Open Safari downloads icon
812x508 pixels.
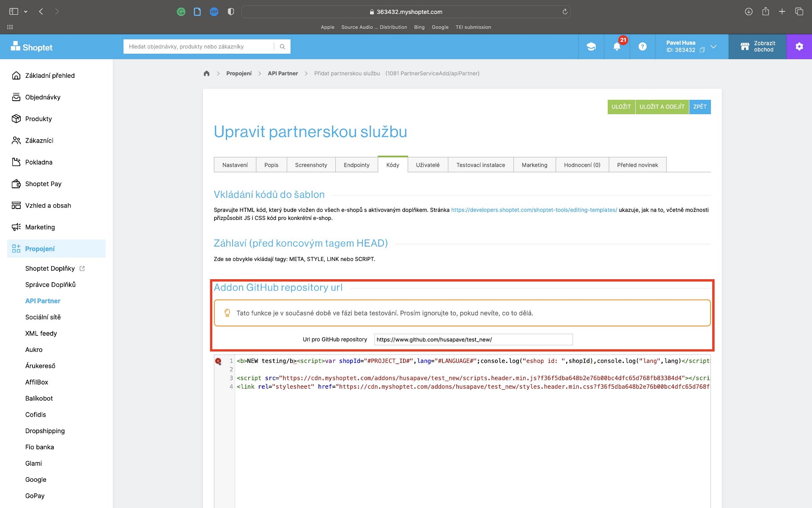point(749,11)
